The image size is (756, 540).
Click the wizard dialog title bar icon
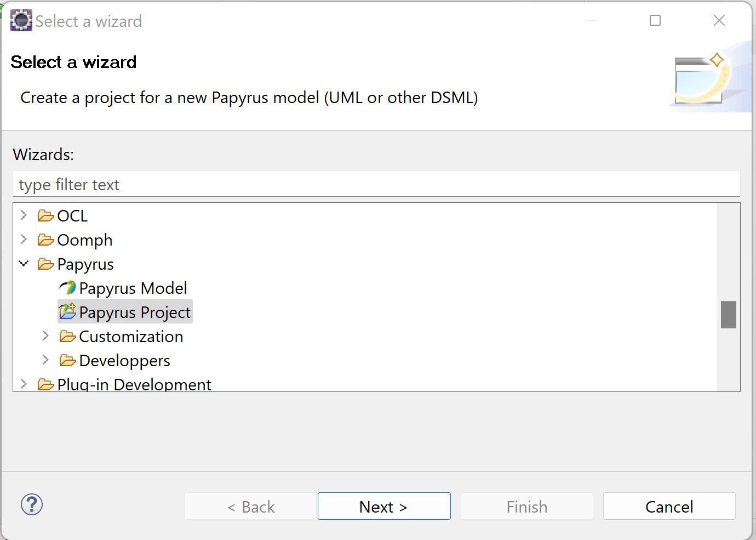[x=21, y=20]
